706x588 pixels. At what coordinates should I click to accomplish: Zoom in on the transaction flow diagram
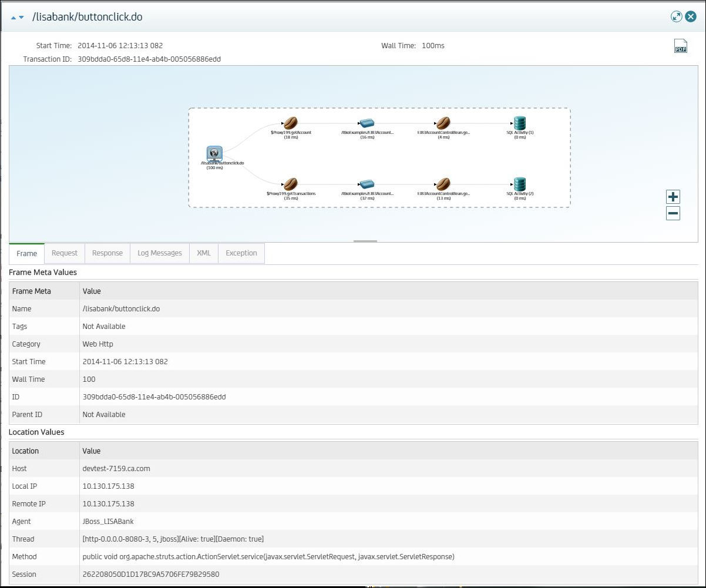673,196
